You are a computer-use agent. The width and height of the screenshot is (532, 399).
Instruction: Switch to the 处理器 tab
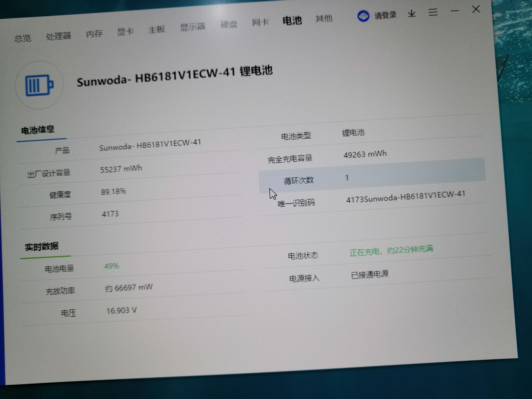(x=58, y=36)
